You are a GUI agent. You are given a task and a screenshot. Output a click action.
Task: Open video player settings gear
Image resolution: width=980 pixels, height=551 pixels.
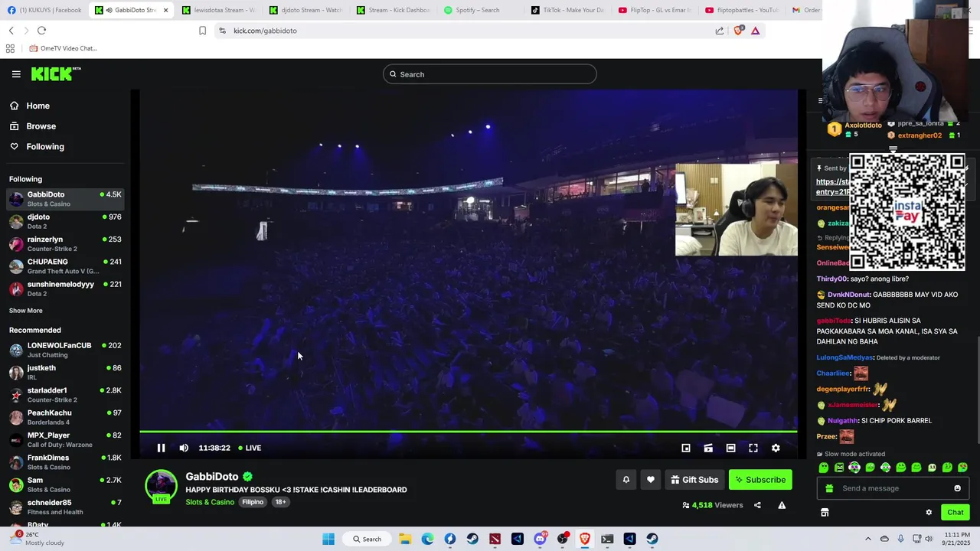(x=776, y=448)
